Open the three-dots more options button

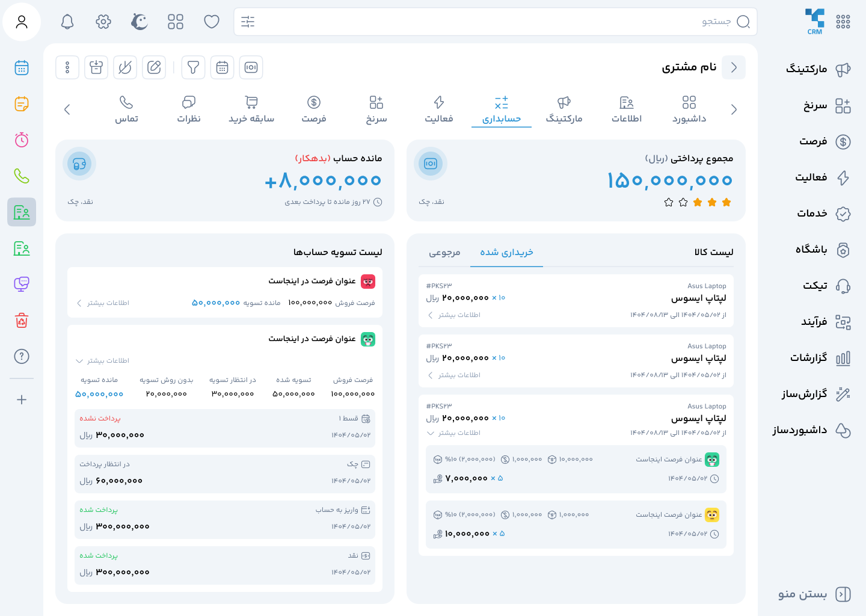point(67,67)
